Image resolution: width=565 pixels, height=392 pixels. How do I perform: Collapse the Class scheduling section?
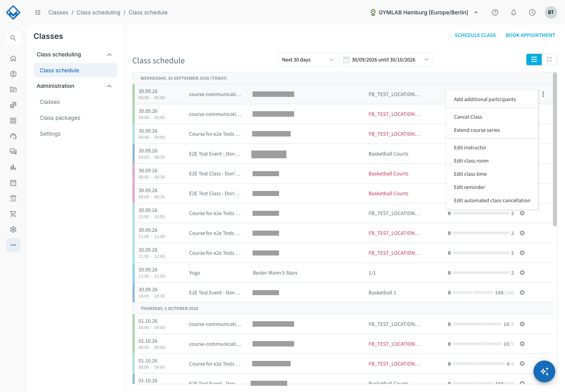coord(109,54)
